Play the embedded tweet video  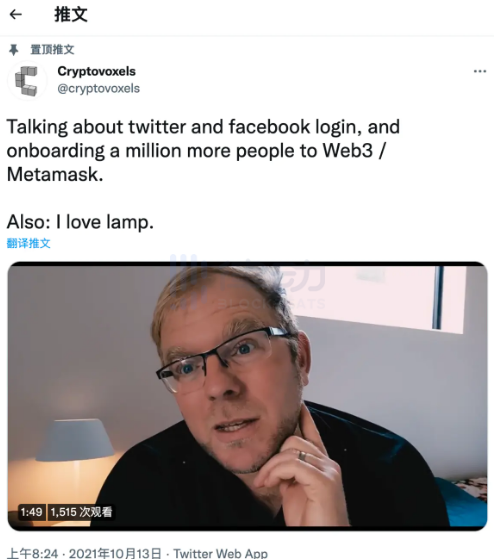coord(247,396)
